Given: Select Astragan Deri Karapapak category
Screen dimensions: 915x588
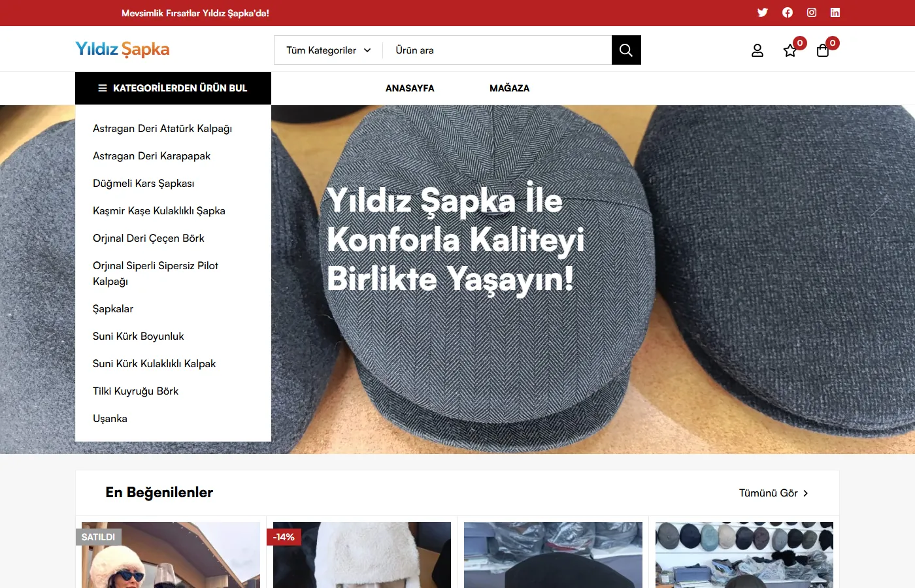Looking at the screenshot, I should [152, 156].
